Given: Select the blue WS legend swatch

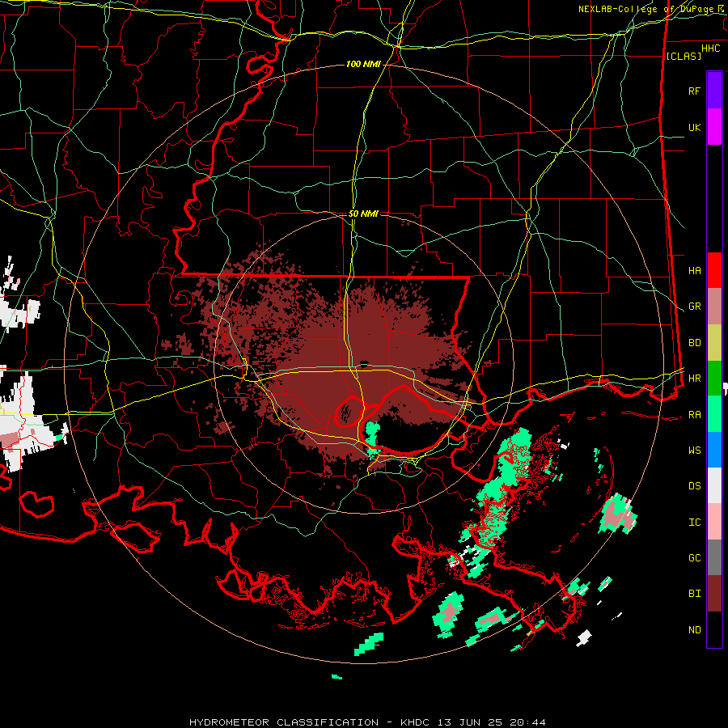Looking at the screenshot, I should (x=714, y=450).
